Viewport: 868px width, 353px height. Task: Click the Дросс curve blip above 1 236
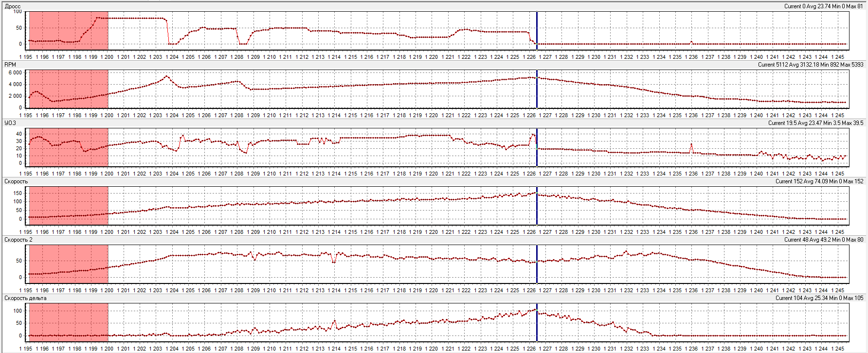(x=691, y=42)
